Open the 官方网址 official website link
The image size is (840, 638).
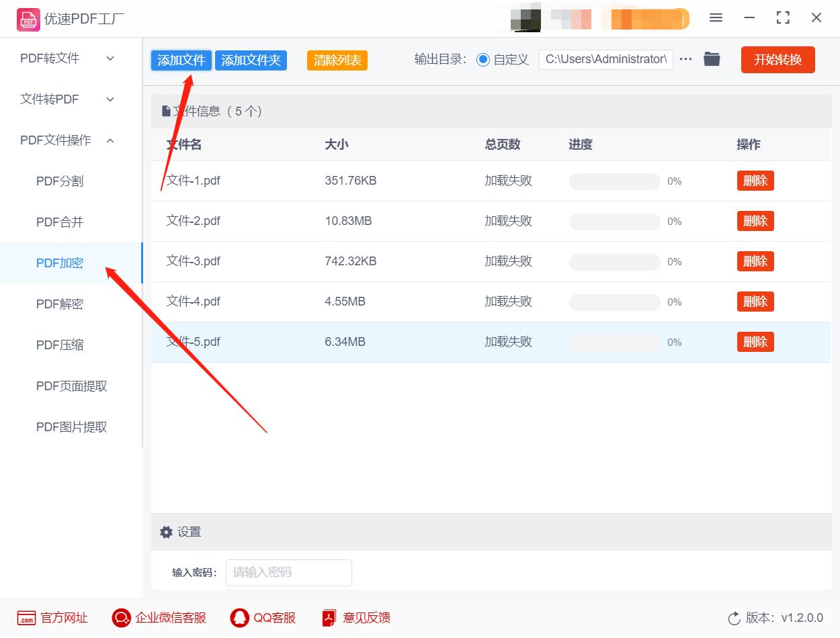pos(53,618)
